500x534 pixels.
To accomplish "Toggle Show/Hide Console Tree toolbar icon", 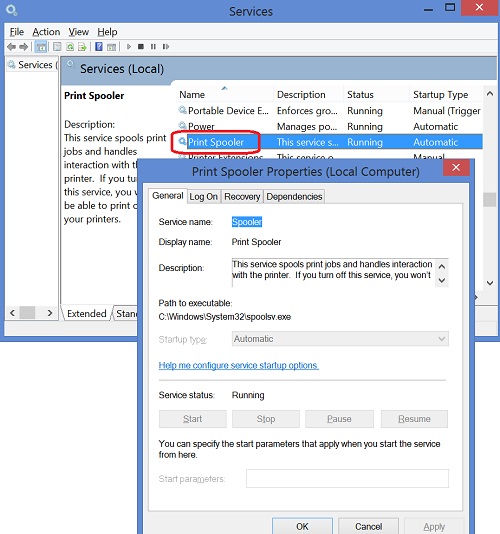I will point(41,47).
